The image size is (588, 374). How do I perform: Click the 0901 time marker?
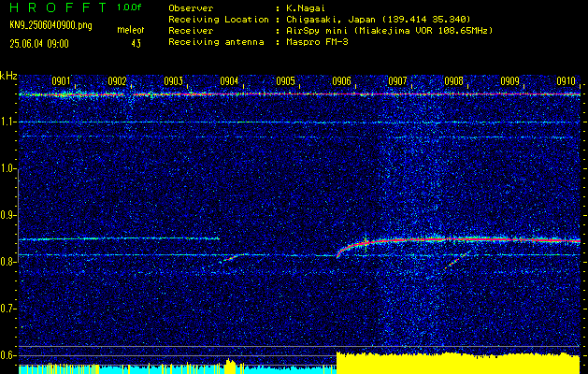click(x=61, y=81)
